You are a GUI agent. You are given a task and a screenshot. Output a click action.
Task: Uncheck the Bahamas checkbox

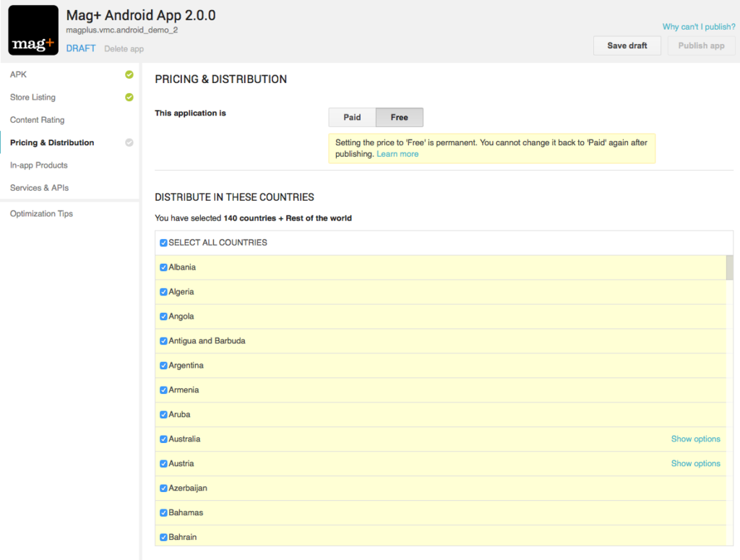point(163,512)
